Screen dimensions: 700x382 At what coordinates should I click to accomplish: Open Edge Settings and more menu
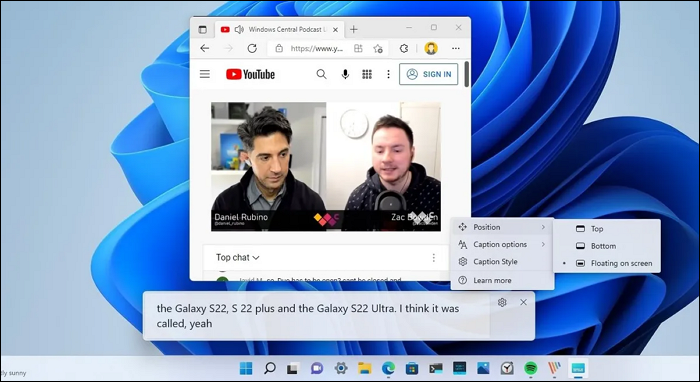pos(455,48)
